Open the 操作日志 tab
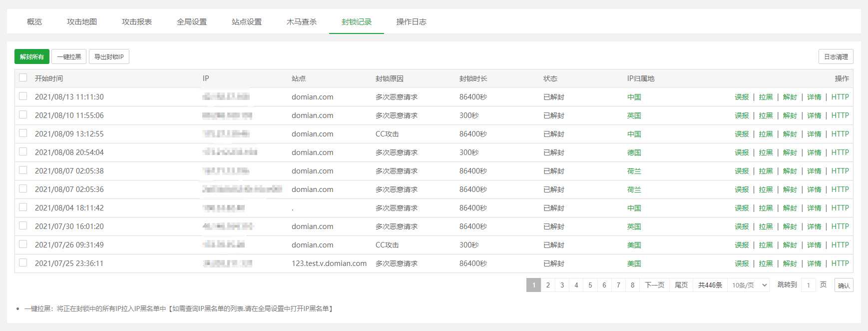 point(412,21)
